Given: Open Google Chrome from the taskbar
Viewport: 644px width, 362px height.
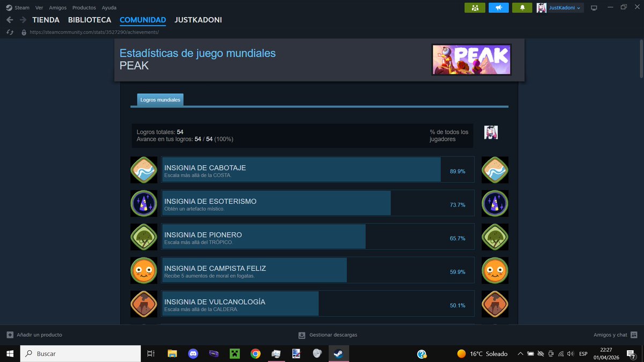Looking at the screenshot, I should pos(255,353).
